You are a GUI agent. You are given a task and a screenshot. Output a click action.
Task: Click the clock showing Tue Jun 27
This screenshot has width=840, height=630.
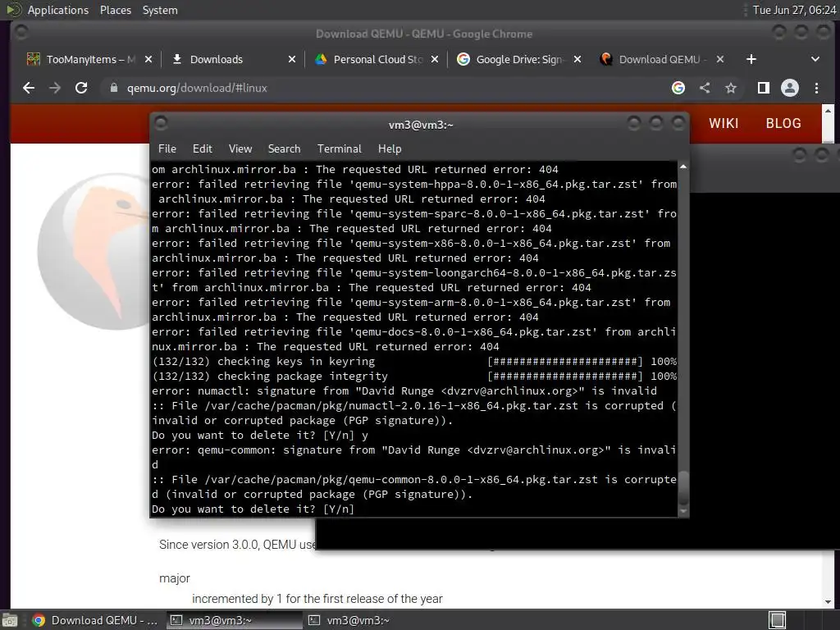point(794,10)
